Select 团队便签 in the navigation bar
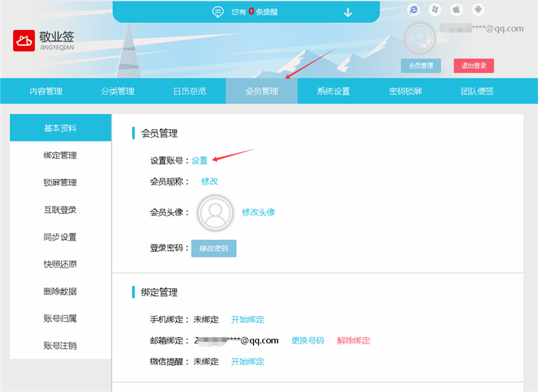The image size is (538, 392). tap(477, 91)
